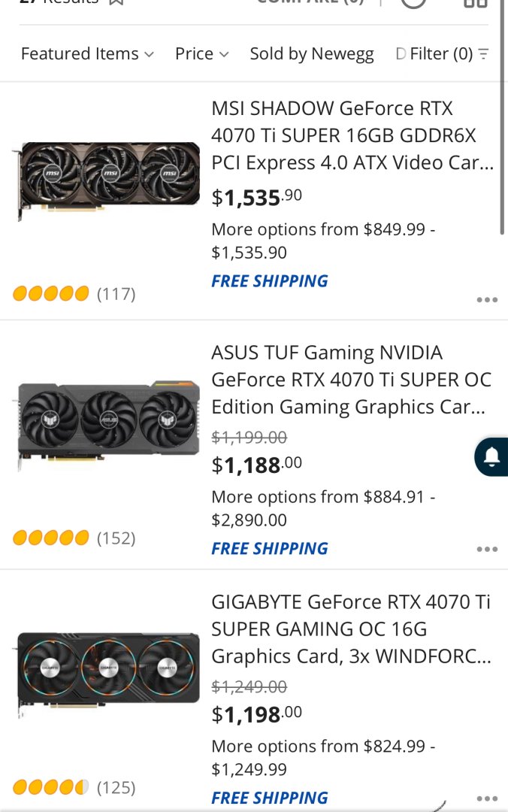508x812 pixels.
Task: Toggle the Sold by Newegg filter
Action: click(312, 54)
